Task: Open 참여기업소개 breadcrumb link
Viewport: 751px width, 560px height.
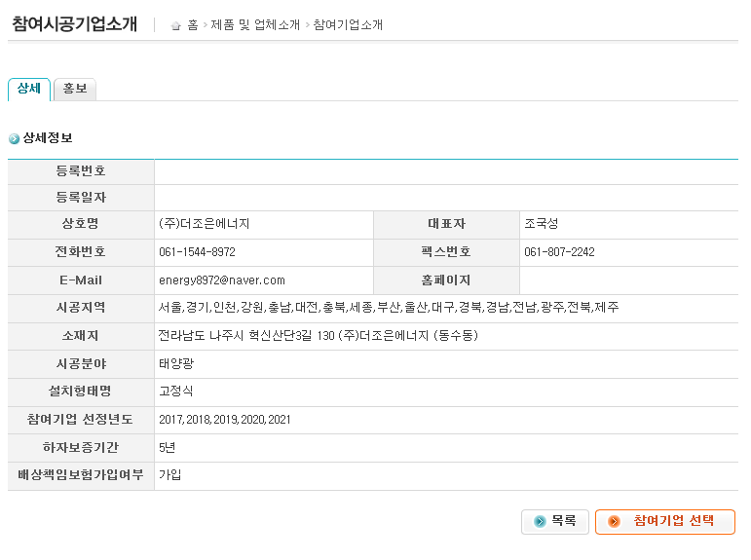Action: pyautogui.click(x=348, y=25)
